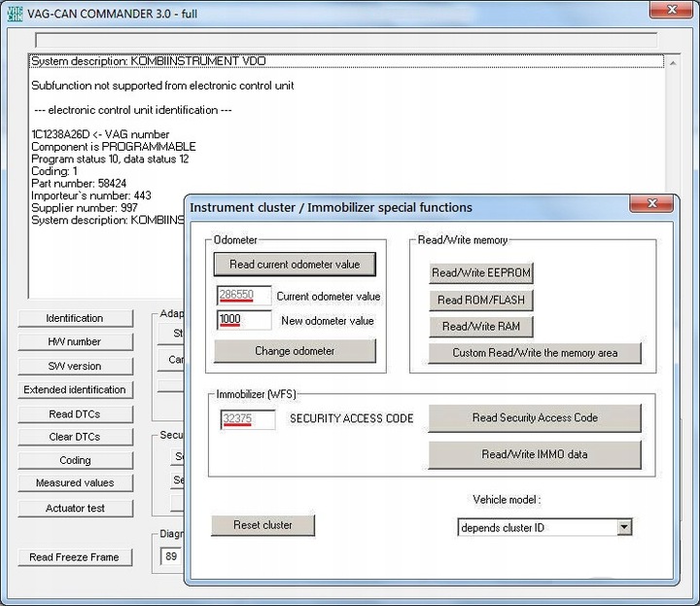This screenshot has height=606, width=700.
Task: Select the New odometer value field
Action: click(244, 320)
